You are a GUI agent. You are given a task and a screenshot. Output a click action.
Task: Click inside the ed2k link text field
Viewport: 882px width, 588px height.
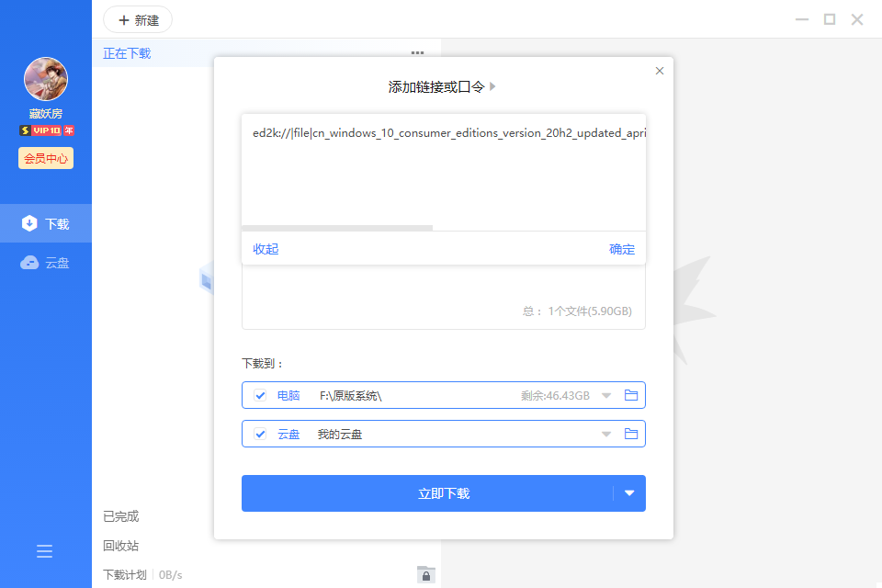443,175
